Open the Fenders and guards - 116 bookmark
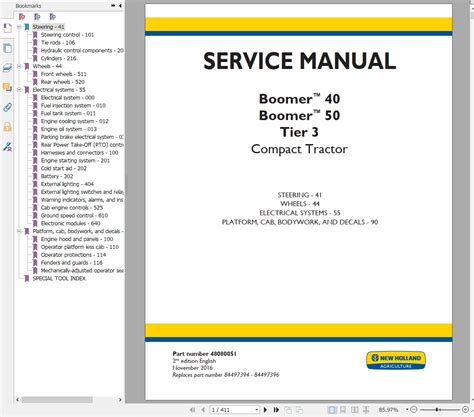This screenshot has width=474, height=417. tap(72, 263)
